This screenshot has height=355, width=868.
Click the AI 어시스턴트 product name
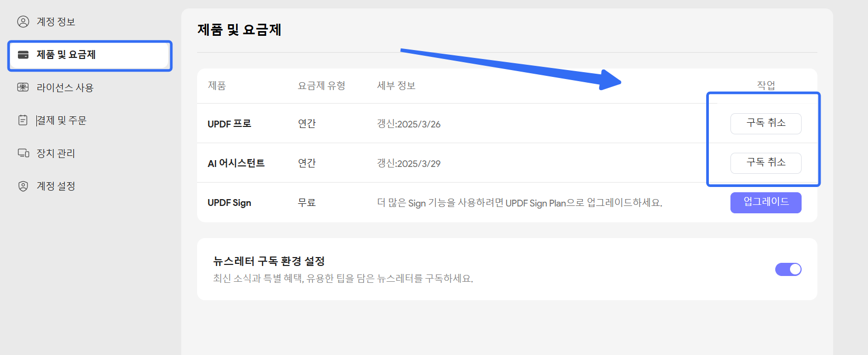click(236, 163)
